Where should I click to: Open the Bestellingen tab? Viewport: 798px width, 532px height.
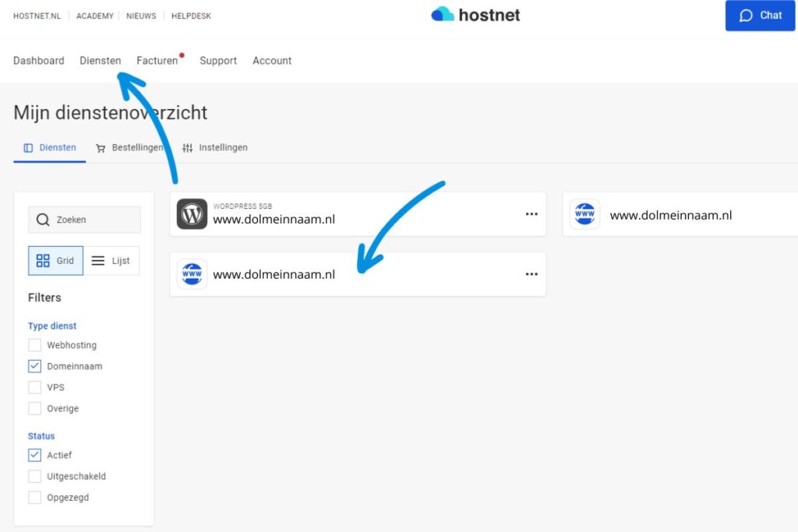(x=129, y=147)
